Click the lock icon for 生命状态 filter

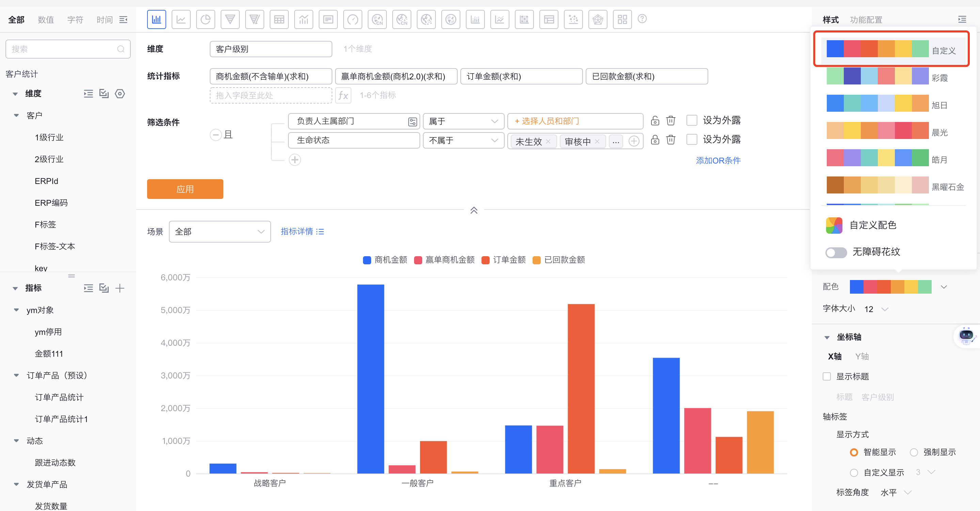click(x=655, y=140)
